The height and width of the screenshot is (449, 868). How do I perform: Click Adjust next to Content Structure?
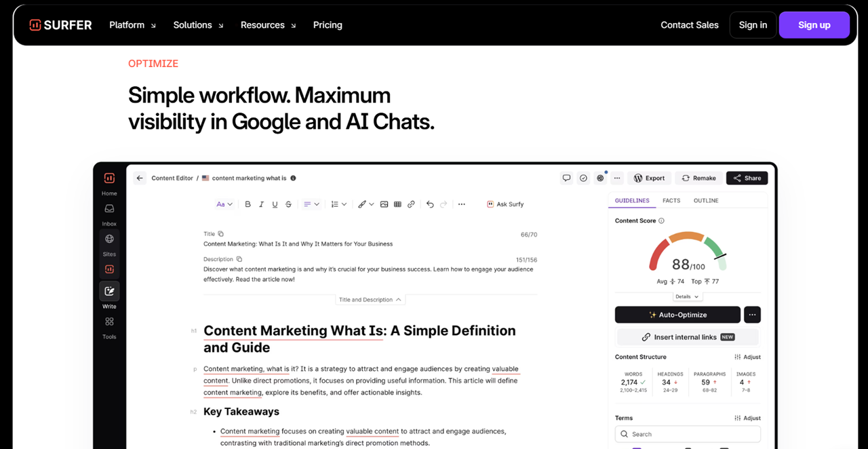747,357
